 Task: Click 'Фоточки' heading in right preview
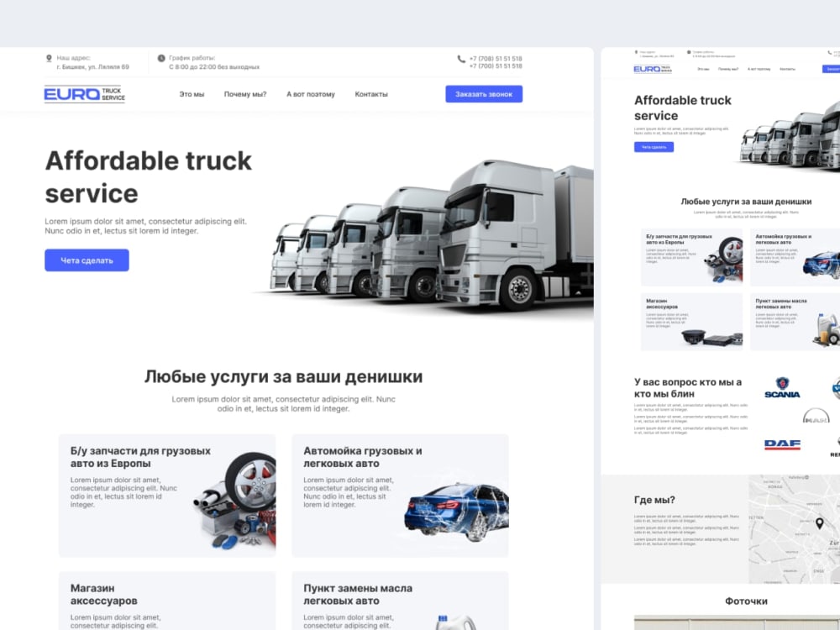click(x=746, y=601)
